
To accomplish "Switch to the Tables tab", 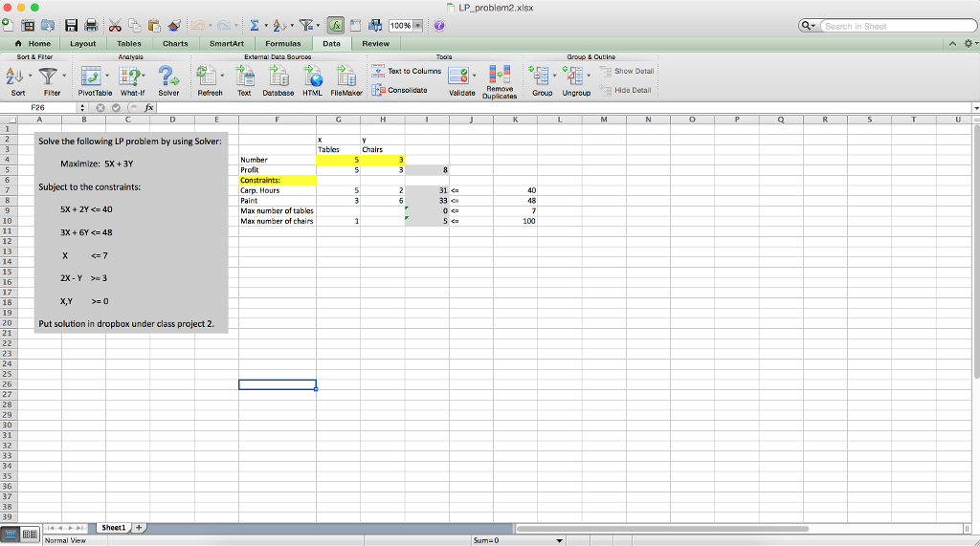I will [x=129, y=44].
